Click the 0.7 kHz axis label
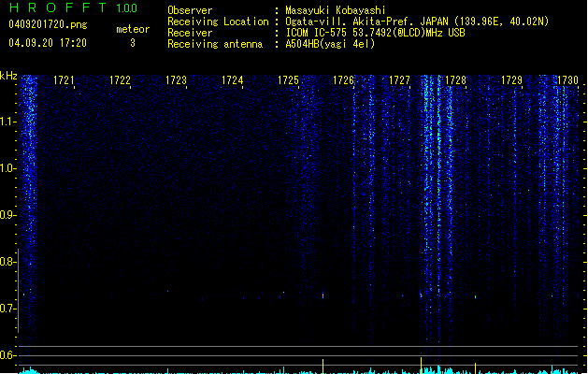This screenshot has width=588, height=374. 7,309
